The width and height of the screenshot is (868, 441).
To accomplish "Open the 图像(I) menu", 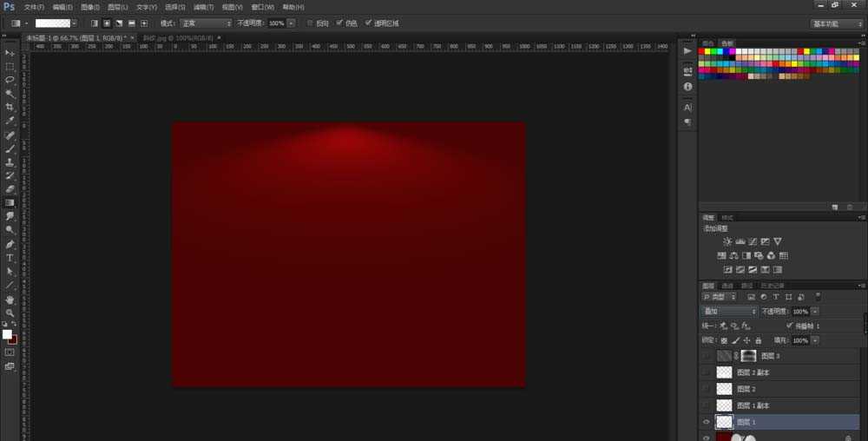I will (x=89, y=7).
